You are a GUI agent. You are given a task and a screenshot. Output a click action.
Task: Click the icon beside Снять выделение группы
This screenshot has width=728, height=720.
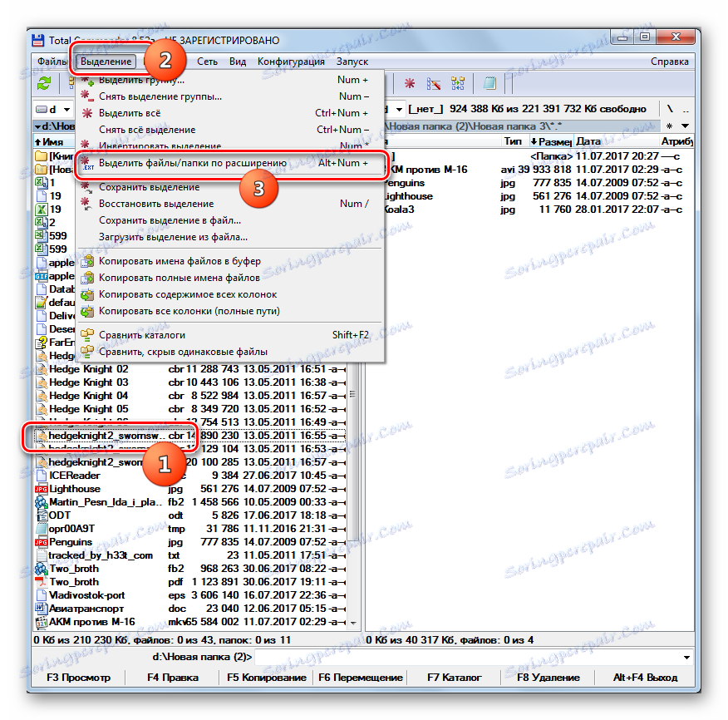(x=86, y=96)
